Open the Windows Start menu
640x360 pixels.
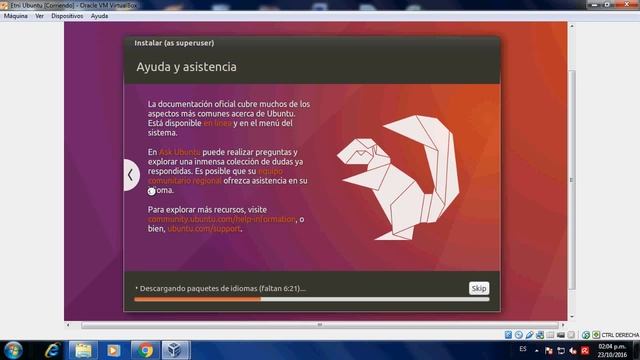click(13, 350)
